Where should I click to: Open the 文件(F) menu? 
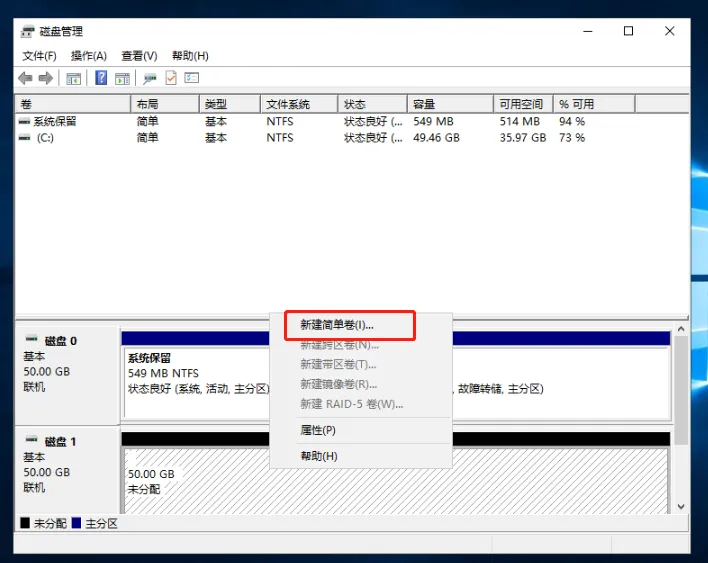pyautogui.click(x=39, y=56)
